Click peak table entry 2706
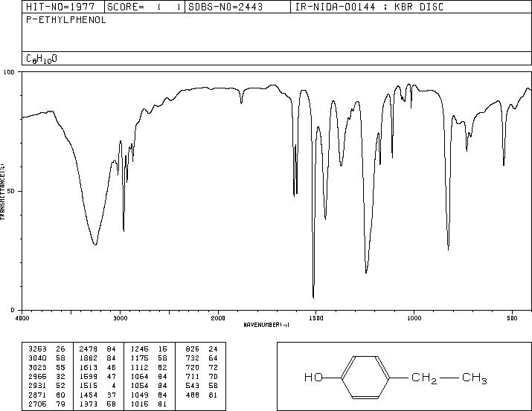Image resolution: width=532 pixels, height=411 pixels. coord(38,404)
